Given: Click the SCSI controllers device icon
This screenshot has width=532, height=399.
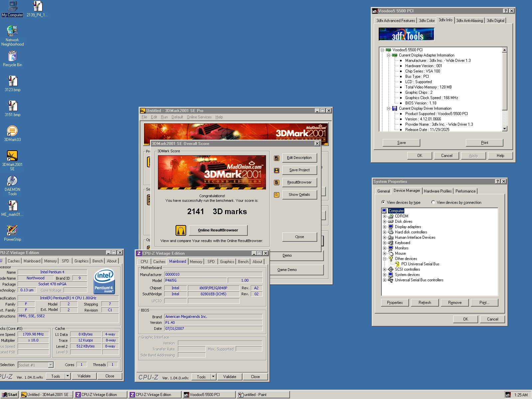Looking at the screenshot, I should point(391,269).
